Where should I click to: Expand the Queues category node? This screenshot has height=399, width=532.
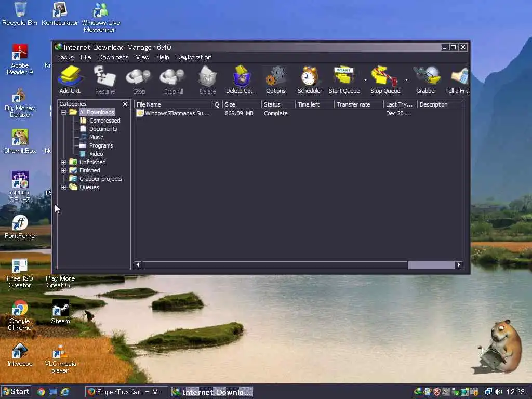click(x=63, y=187)
